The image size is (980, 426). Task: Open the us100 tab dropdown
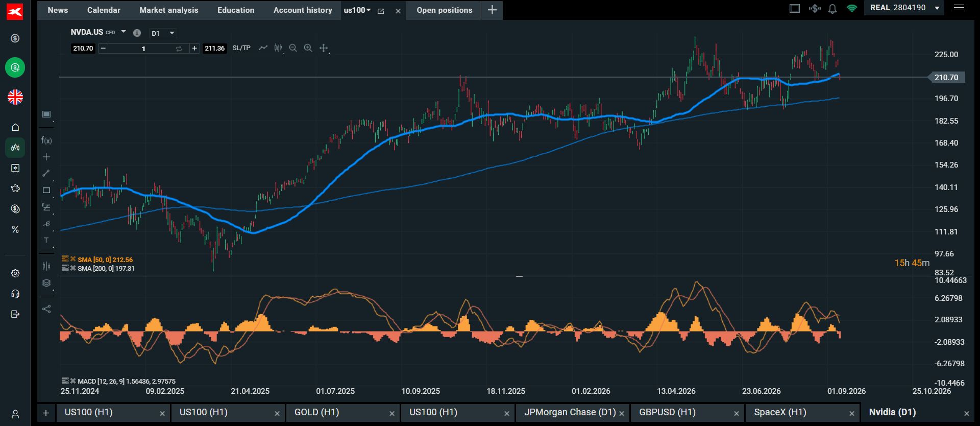coord(369,10)
